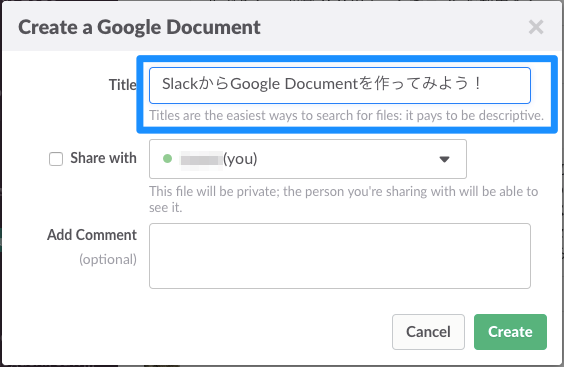564x367 pixels.
Task: Focus the Title input field
Action: [x=340, y=85]
